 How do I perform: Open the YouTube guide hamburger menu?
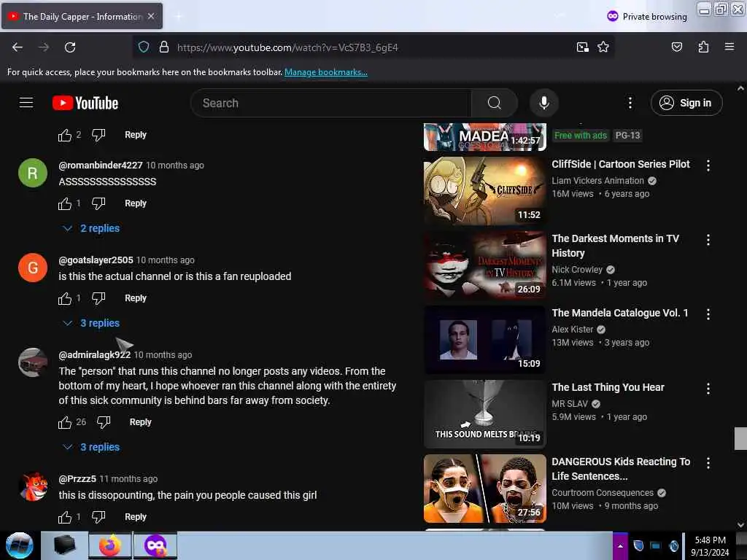click(x=26, y=102)
